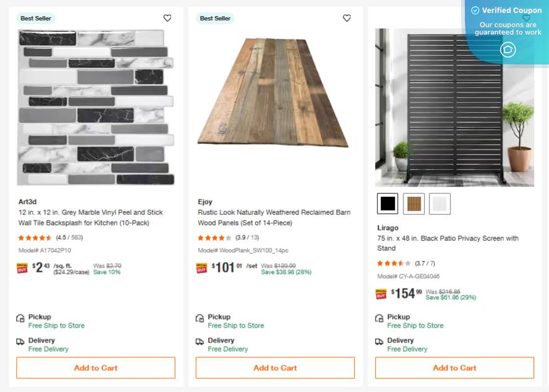
Task: Toggle the wishlist heart on the Lirago privacy screen
Action: [x=526, y=18]
